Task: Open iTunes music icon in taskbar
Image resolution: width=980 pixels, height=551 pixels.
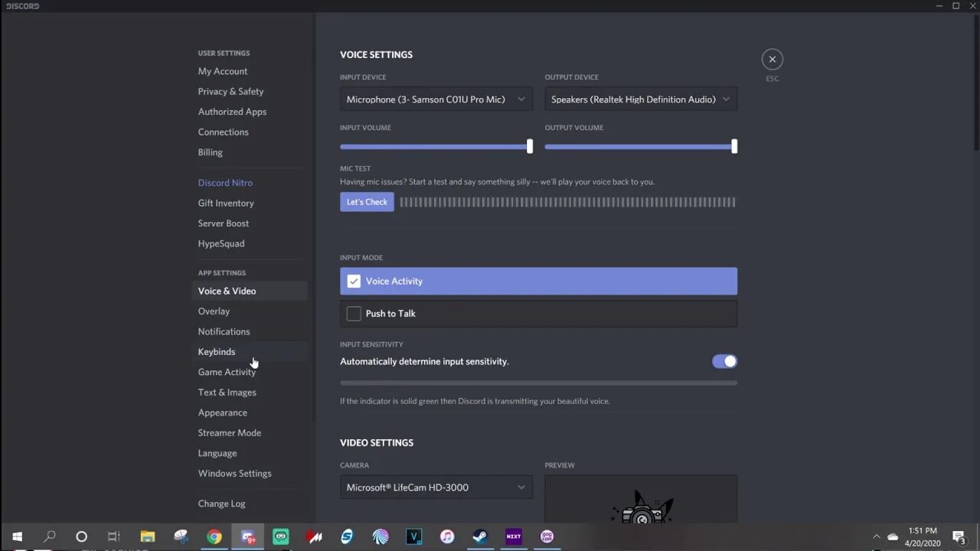Action: click(447, 536)
